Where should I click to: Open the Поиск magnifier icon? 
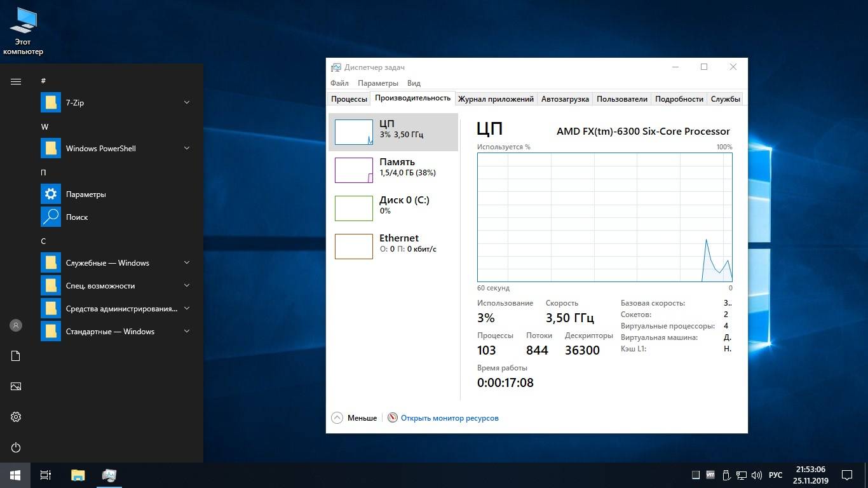point(51,217)
